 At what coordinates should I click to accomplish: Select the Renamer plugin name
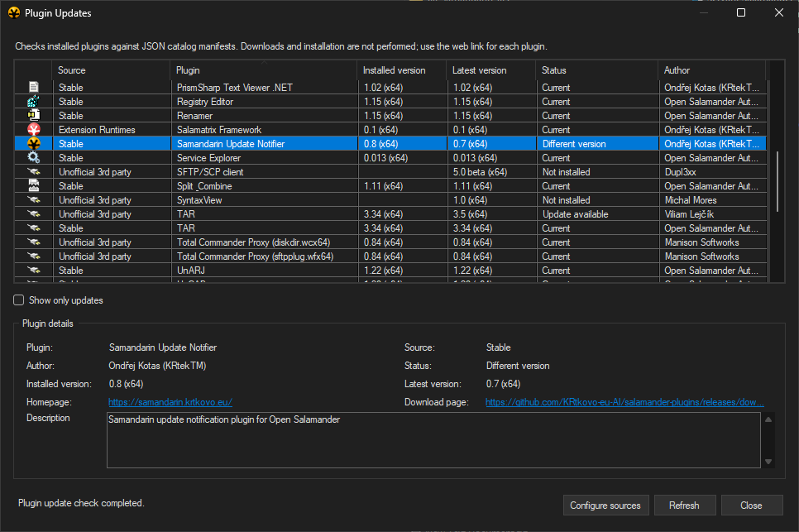[x=194, y=116]
